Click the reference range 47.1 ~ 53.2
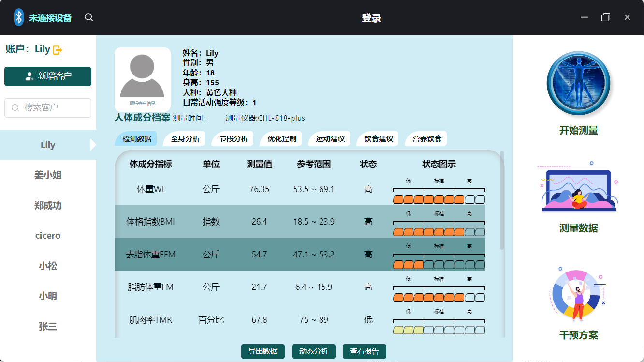 (314, 254)
